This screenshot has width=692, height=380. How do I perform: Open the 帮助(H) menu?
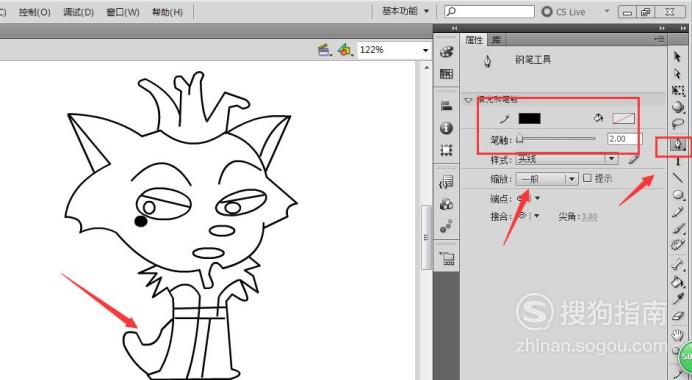tap(167, 12)
